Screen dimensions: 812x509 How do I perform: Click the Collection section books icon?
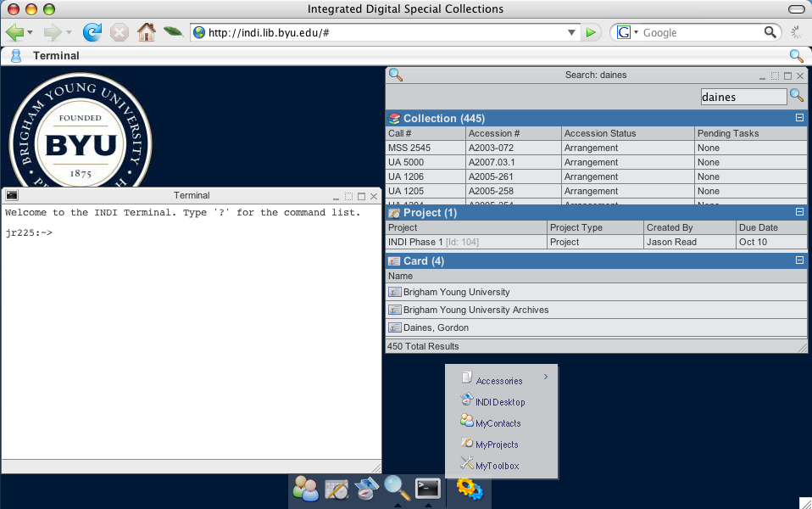pos(395,118)
